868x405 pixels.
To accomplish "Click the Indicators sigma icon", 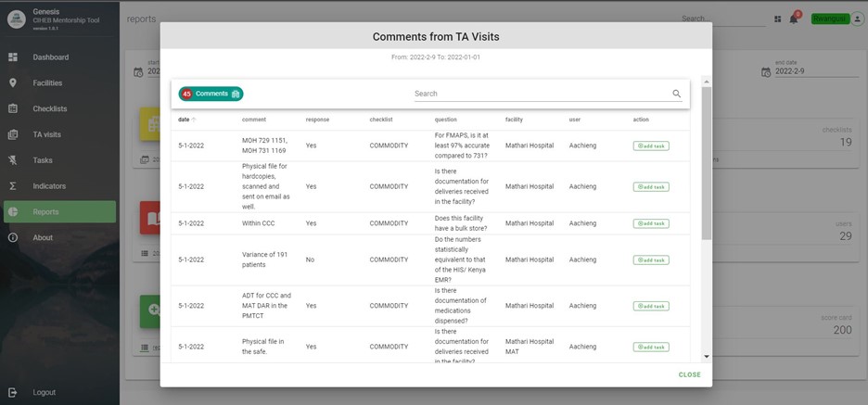I will click(13, 186).
